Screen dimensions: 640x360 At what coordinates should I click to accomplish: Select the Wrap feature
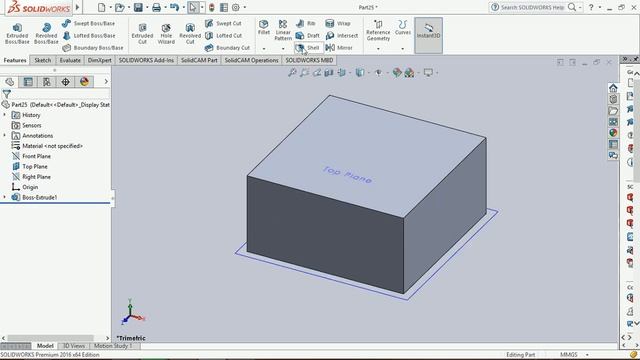click(338, 23)
